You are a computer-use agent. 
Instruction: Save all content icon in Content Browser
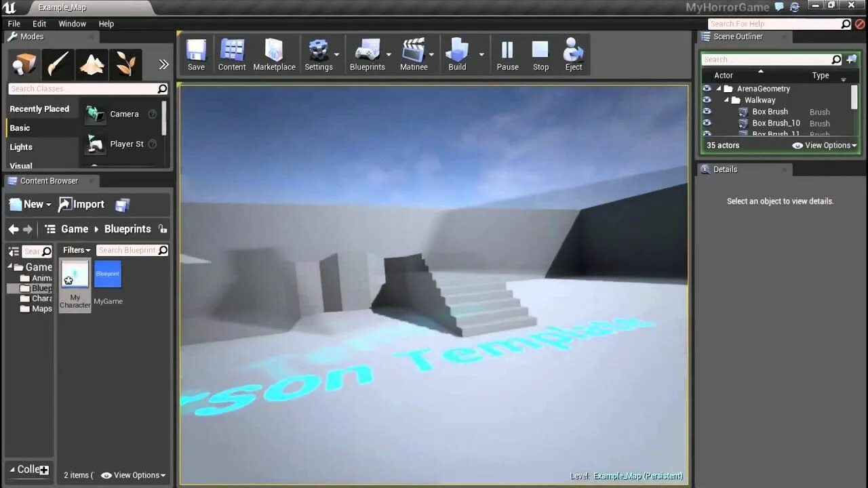click(122, 204)
